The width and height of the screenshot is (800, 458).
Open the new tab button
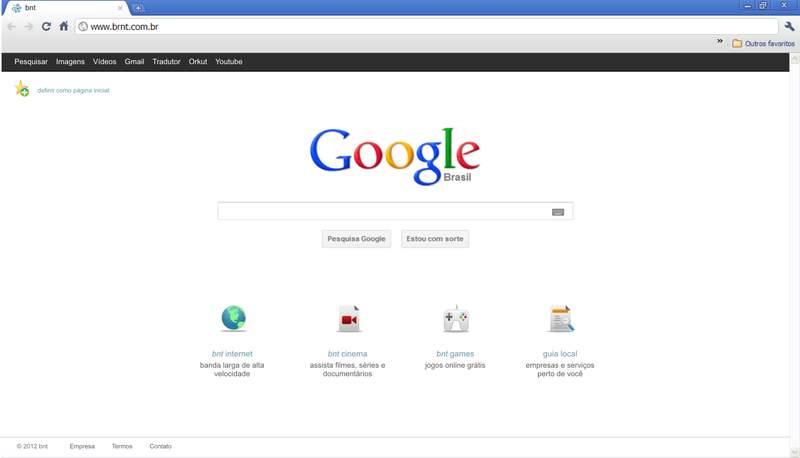tap(138, 8)
